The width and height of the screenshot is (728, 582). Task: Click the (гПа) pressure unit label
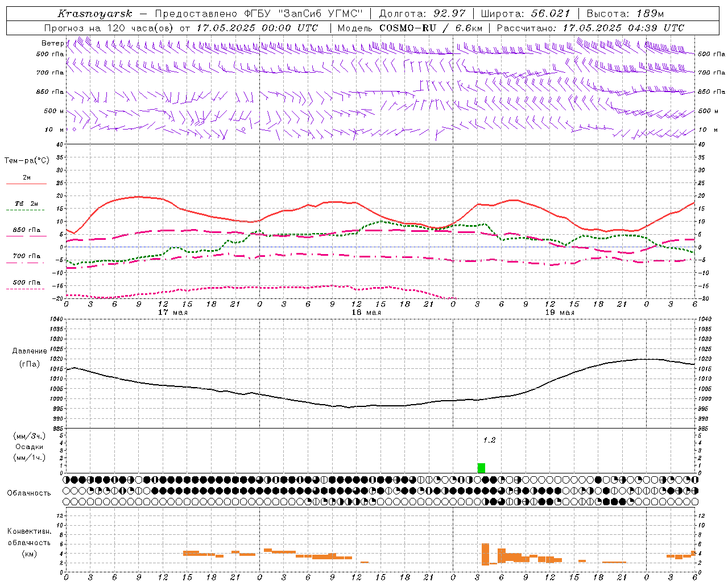tap(30, 364)
